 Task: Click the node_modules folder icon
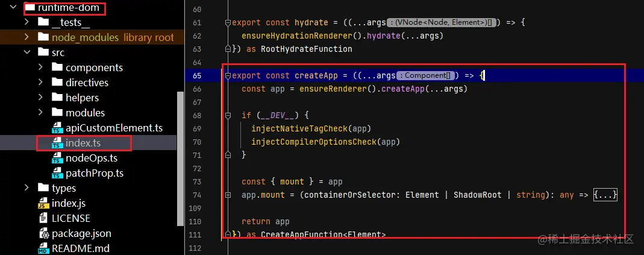43,37
